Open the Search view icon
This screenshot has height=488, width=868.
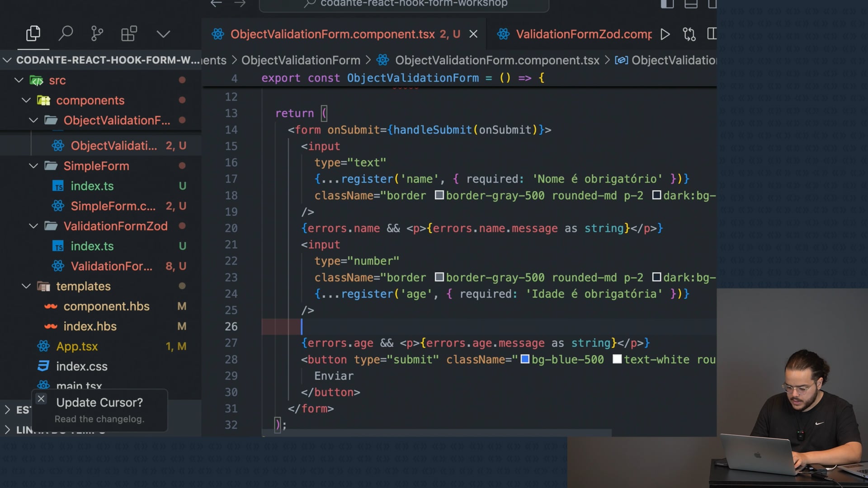(66, 33)
